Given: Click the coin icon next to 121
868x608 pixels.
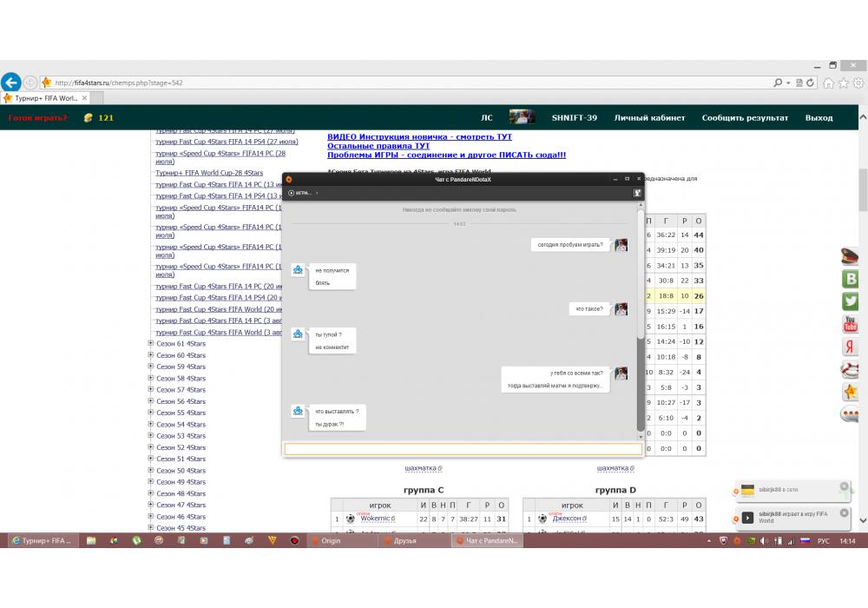Looking at the screenshot, I should [88, 117].
